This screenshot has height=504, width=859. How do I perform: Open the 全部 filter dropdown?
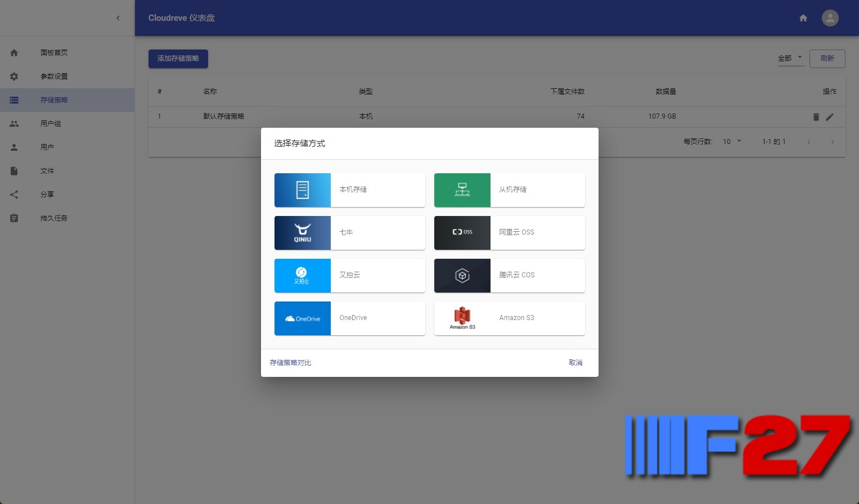(x=790, y=58)
